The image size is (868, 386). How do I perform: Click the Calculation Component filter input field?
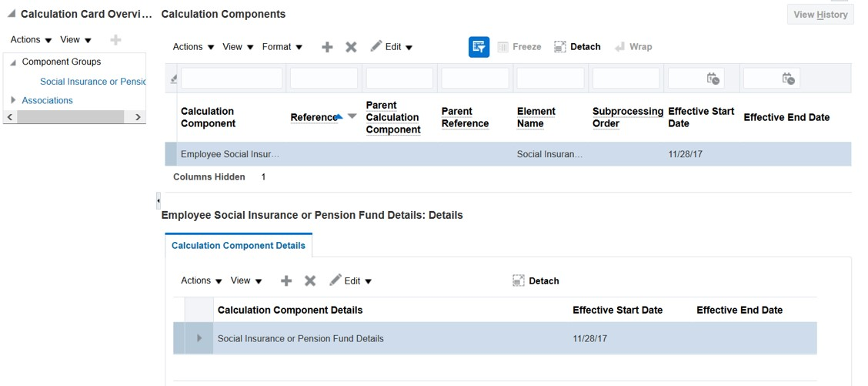click(x=232, y=79)
